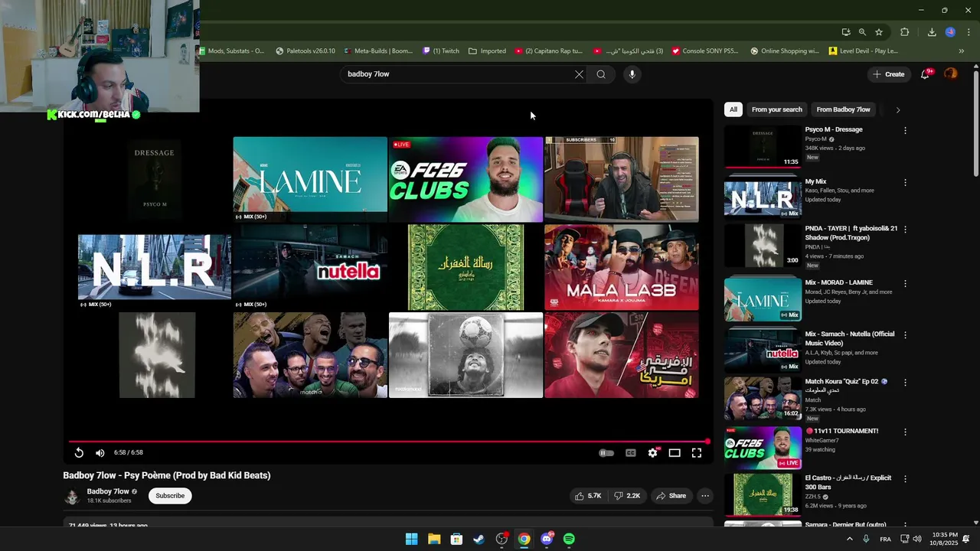Open Windows Start menu
The image size is (980, 551).
411,539
